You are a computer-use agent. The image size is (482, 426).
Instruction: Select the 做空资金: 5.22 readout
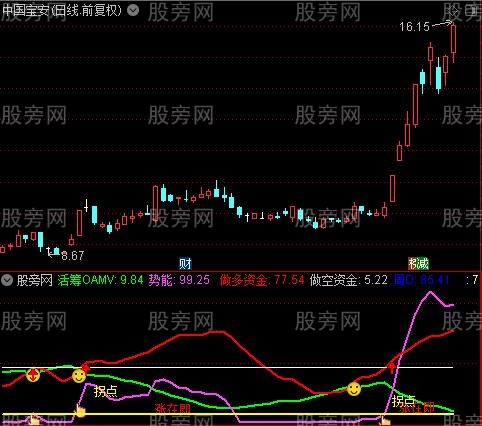coord(349,280)
